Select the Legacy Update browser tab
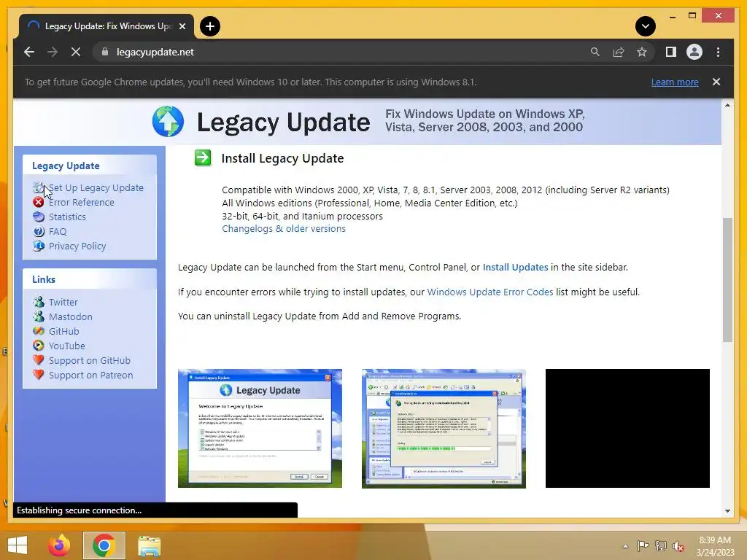The image size is (747, 560). (x=107, y=26)
